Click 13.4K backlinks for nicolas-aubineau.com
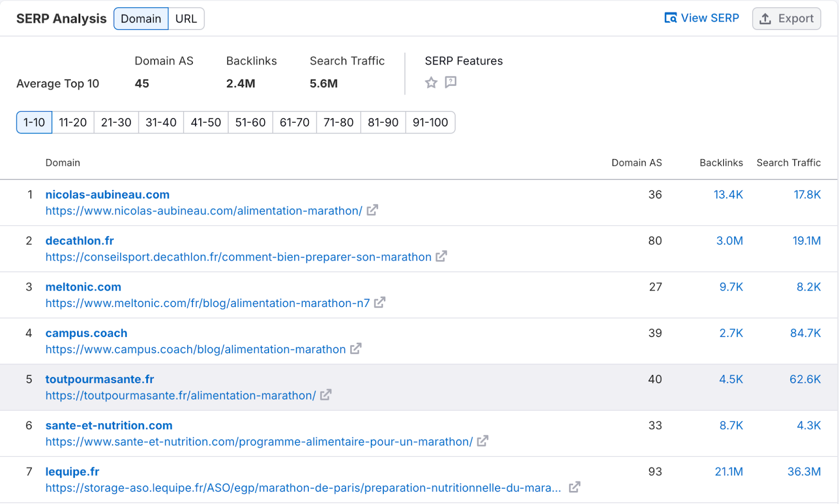This screenshot has height=504, width=839. click(x=728, y=194)
